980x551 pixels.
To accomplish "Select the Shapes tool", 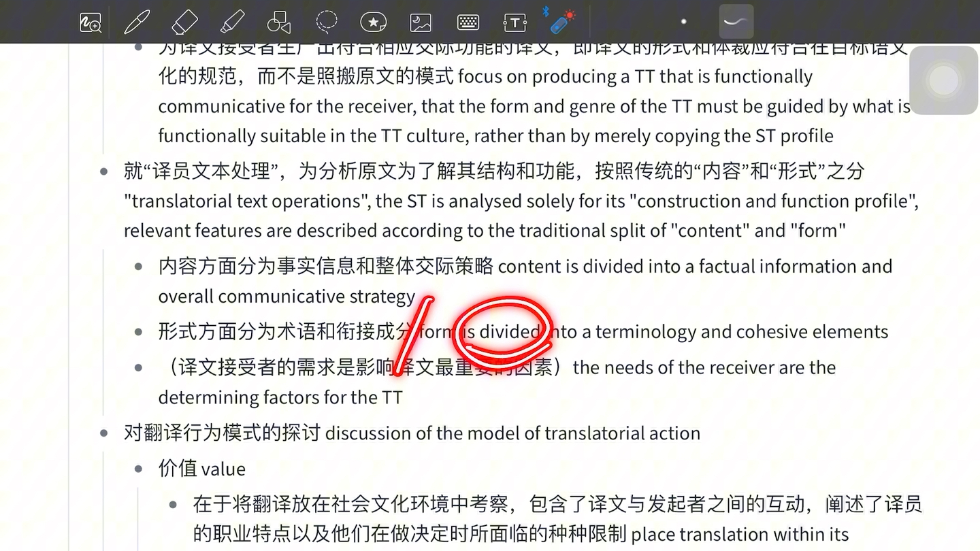I will (x=279, y=22).
